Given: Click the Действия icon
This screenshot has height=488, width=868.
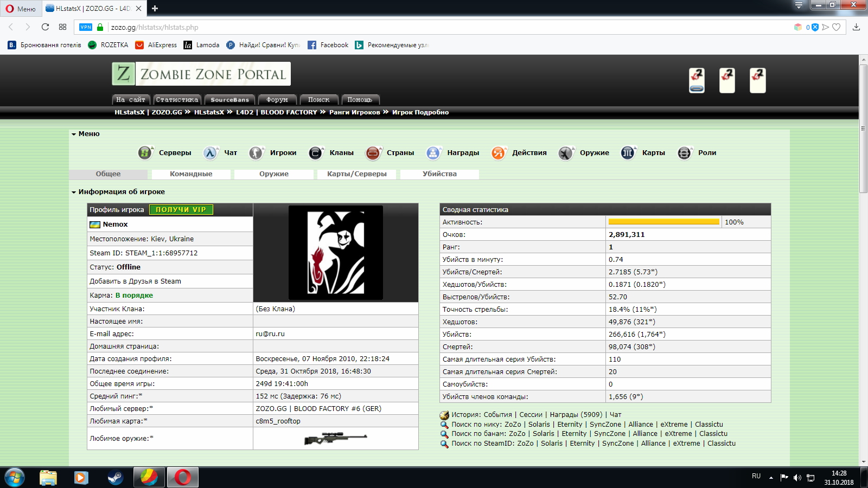Looking at the screenshot, I should (x=498, y=153).
